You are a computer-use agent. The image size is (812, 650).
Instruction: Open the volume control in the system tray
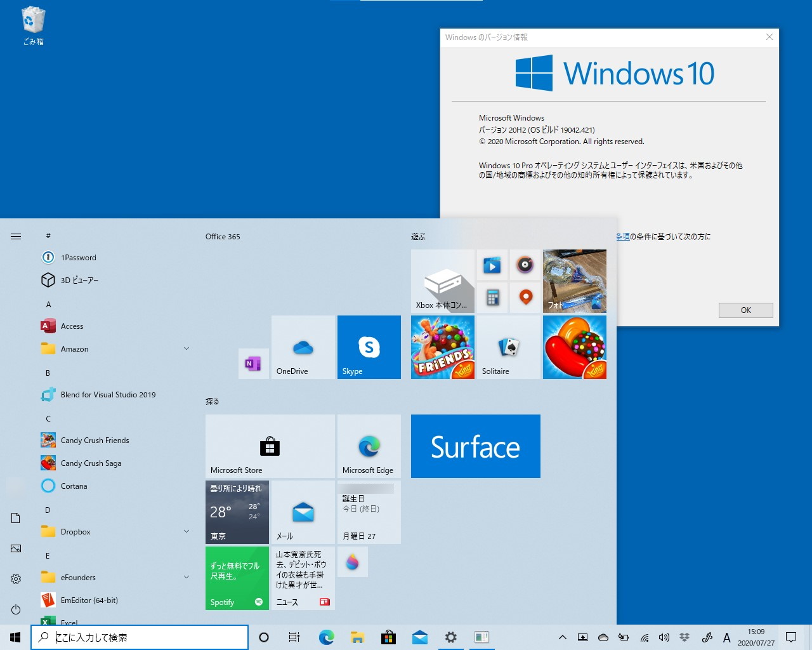coord(664,637)
